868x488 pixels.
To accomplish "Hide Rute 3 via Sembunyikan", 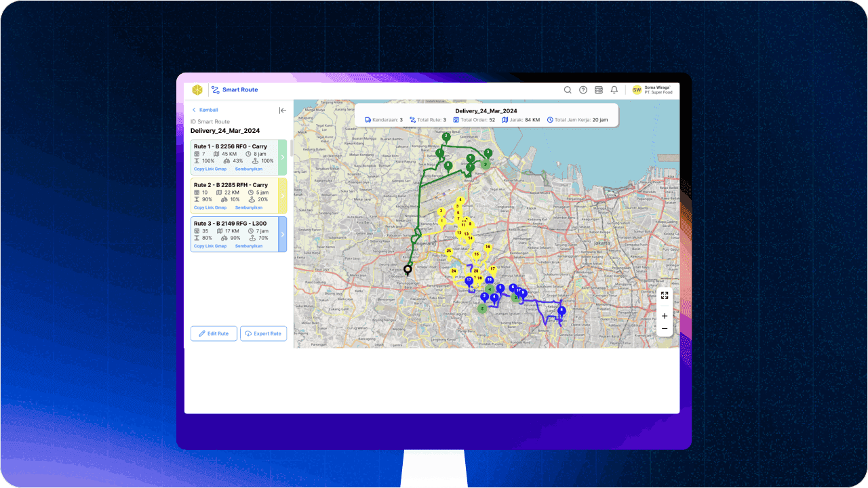I will pos(248,246).
